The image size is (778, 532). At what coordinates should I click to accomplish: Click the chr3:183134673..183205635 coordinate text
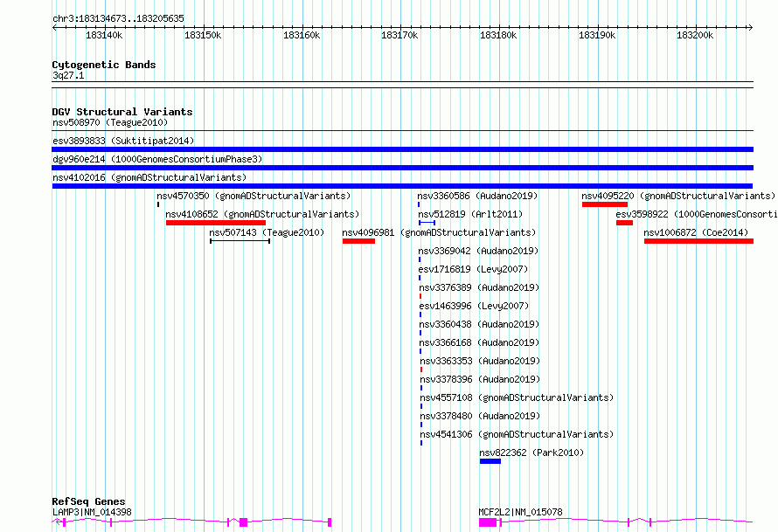point(119,19)
